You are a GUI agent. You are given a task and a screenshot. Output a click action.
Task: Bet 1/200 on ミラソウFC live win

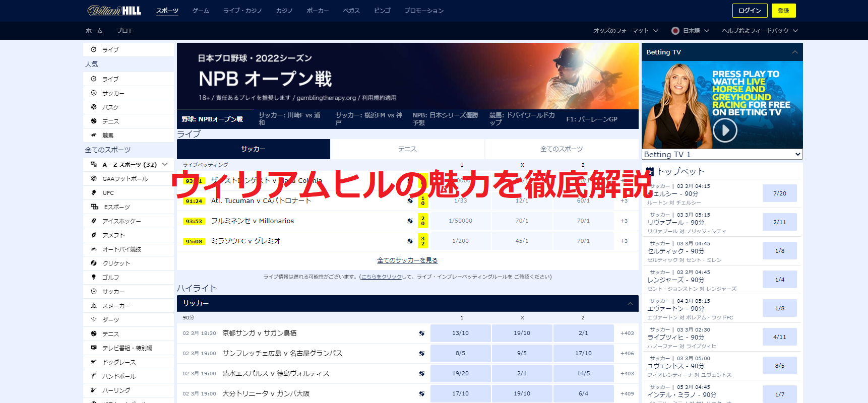pyautogui.click(x=460, y=241)
